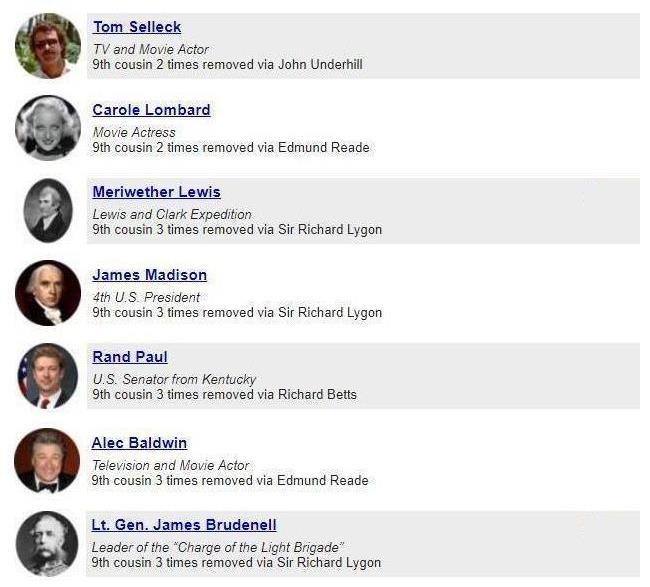650x587 pixels.
Task: Click the oval portrait beside Meriwether Lewis
Action: click(x=48, y=211)
